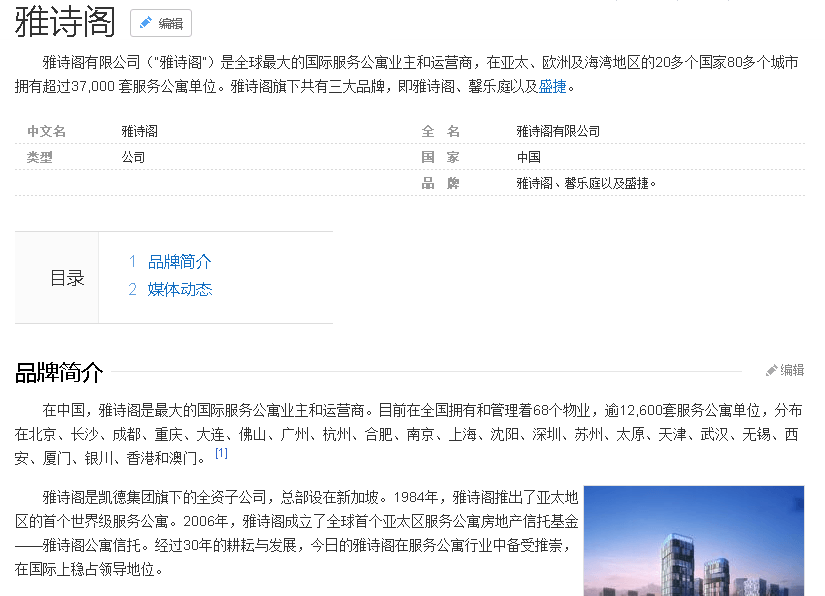The image size is (825, 596).
Task: Click the 雅诗阁 page title heading
Action: coord(65,22)
